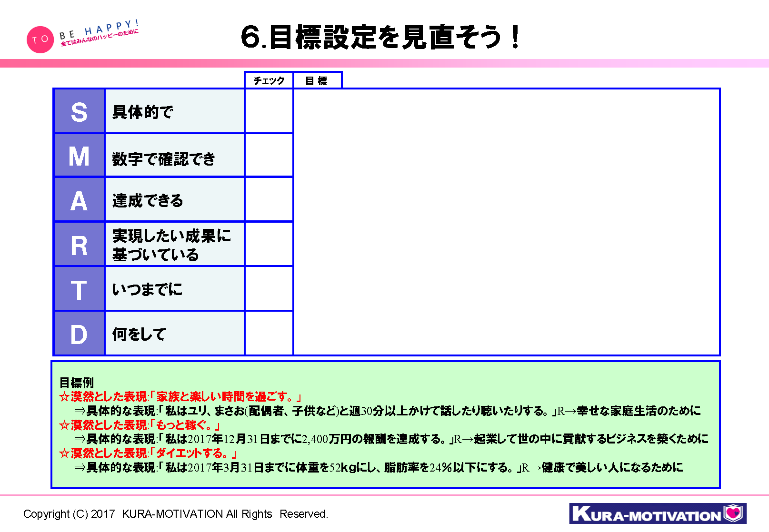This screenshot has height=532, width=769.
Task: Tick the check cell for 数字で確認でき
Action: [x=269, y=156]
